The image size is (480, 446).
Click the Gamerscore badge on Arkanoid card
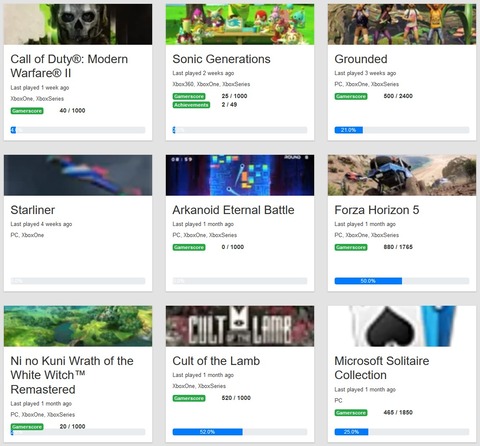(189, 247)
